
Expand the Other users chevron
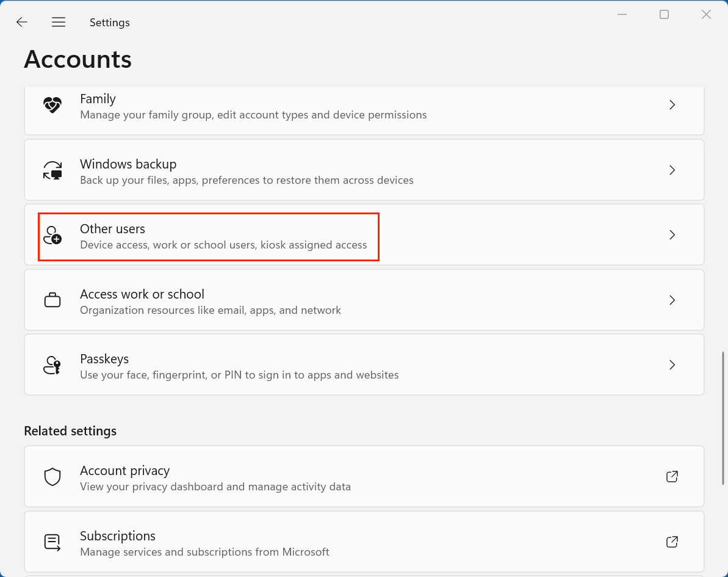point(672,235)
